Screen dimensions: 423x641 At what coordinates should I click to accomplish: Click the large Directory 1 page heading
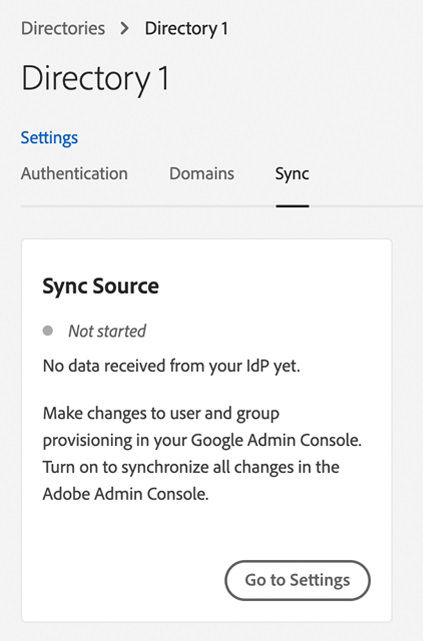tap(95, 78)
